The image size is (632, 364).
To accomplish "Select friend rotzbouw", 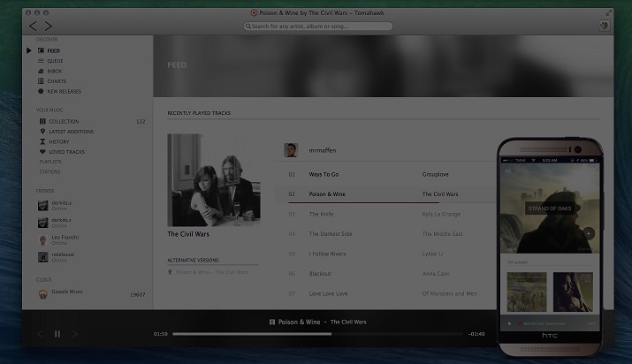I will pos(56,257).
